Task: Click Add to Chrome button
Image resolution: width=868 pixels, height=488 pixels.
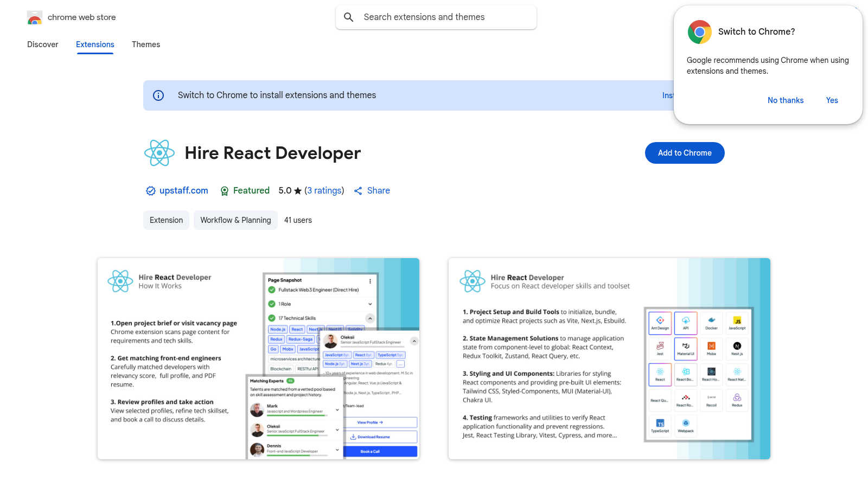Action: point(685,153)
